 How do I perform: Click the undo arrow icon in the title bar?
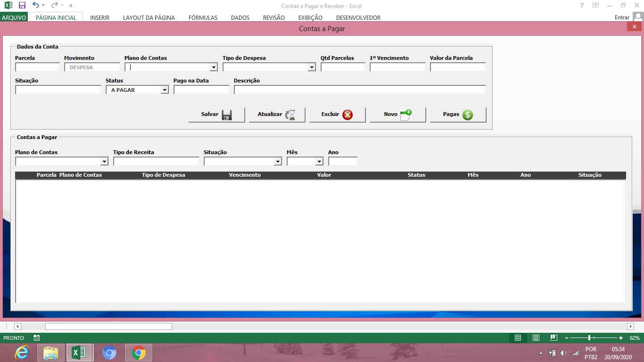pos(36,6)
